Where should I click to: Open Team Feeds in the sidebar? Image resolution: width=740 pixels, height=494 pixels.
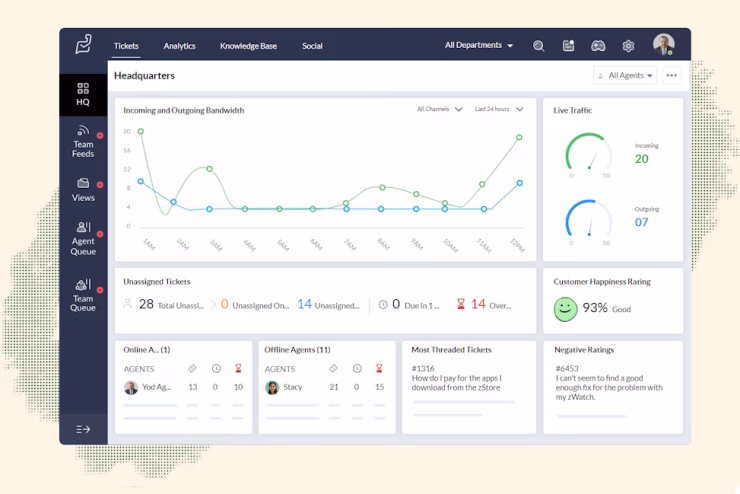[x=83, y=141]
